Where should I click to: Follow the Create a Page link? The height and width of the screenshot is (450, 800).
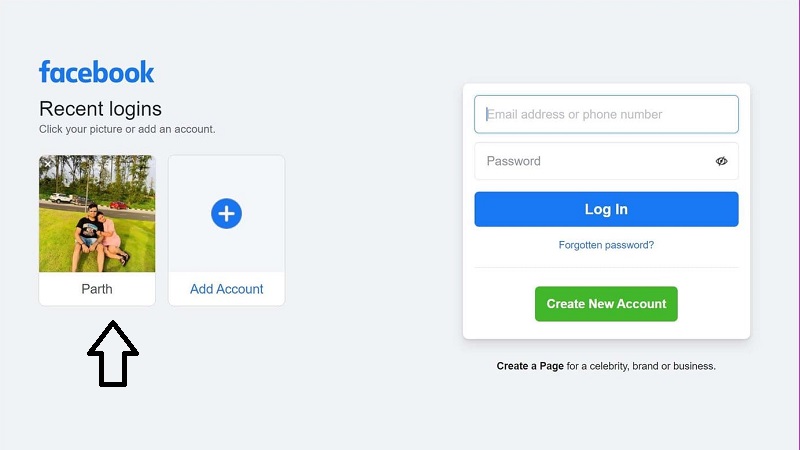click(x=529, y=366)
